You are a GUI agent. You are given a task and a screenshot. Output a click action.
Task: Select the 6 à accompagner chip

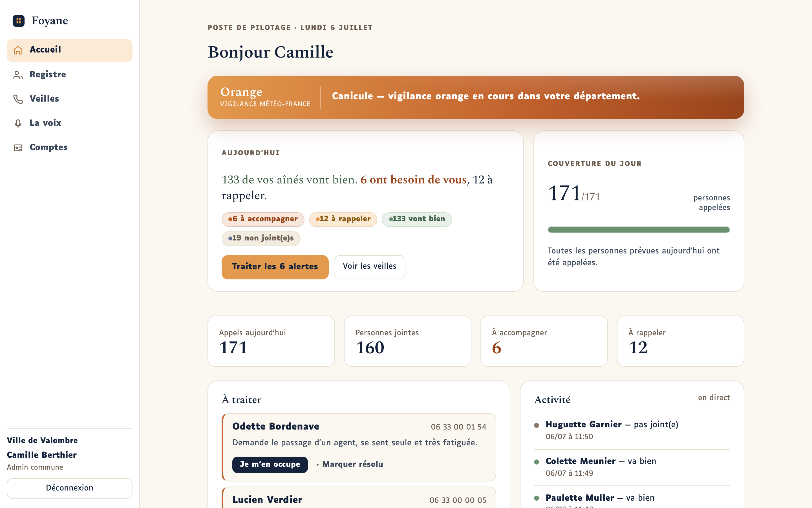click(263, 219)
